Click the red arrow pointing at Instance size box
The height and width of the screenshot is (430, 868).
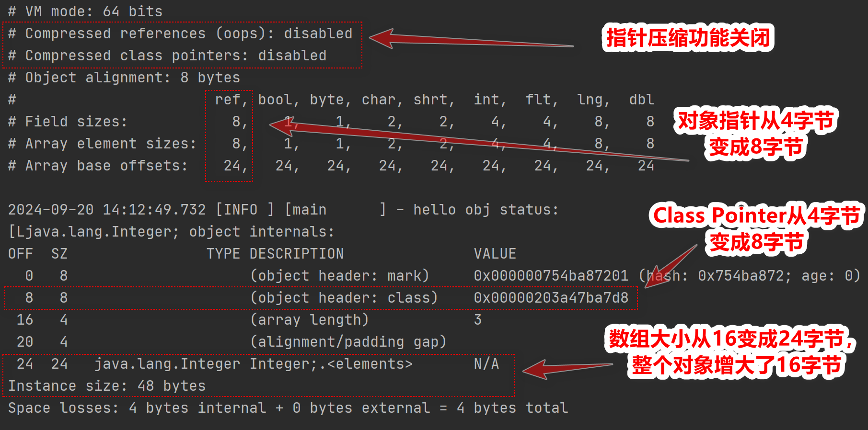pyautogui.click(x=566, y=368)
